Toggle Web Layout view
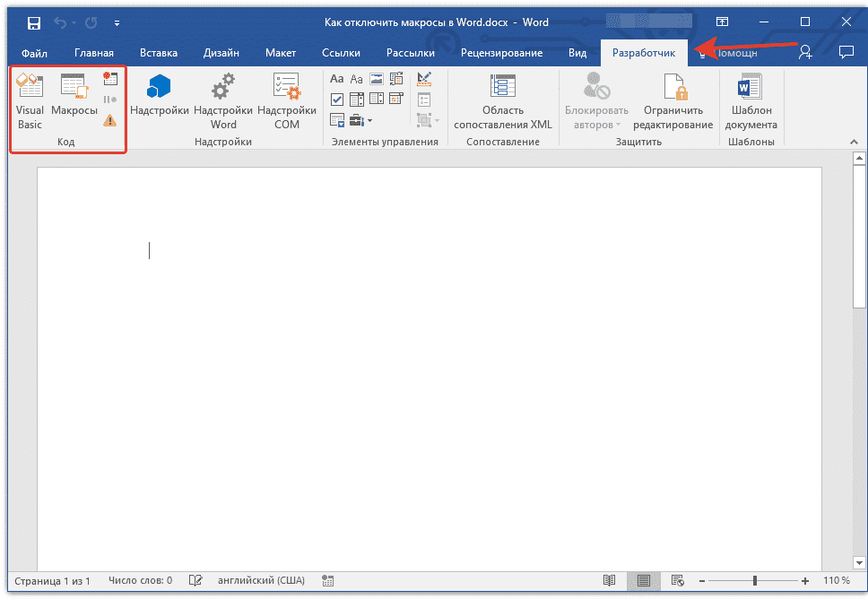 pyautogui.click(x=679, y=581)
